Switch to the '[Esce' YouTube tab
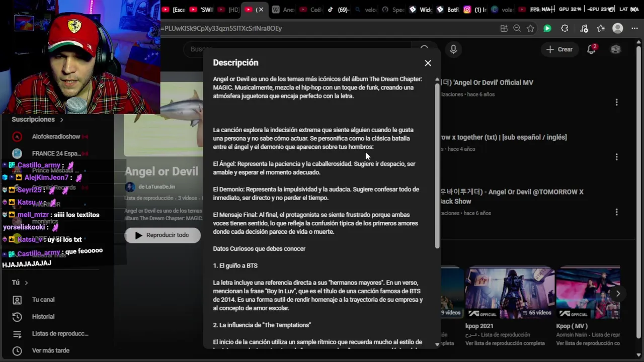The image size is (644, 362). pyautogui.click(x=174, y=10)
